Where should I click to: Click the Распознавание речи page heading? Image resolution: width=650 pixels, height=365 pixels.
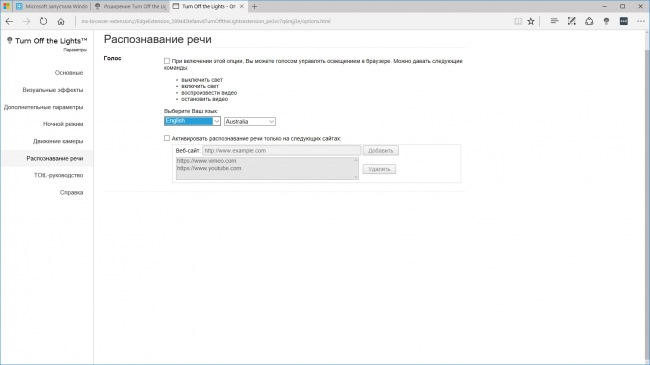click(x=158, y=39)
